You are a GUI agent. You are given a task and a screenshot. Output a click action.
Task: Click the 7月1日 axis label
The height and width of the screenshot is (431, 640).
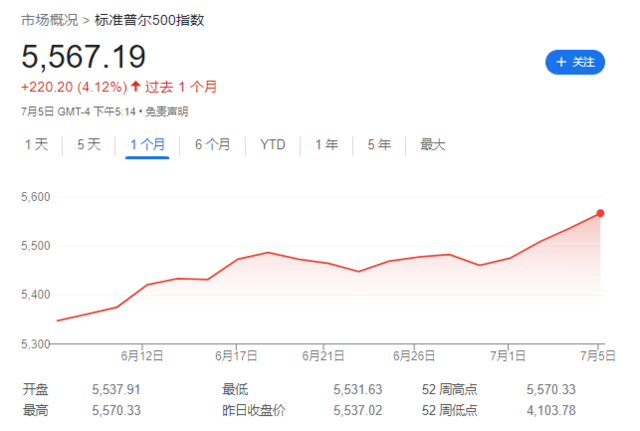pos(508,356)
